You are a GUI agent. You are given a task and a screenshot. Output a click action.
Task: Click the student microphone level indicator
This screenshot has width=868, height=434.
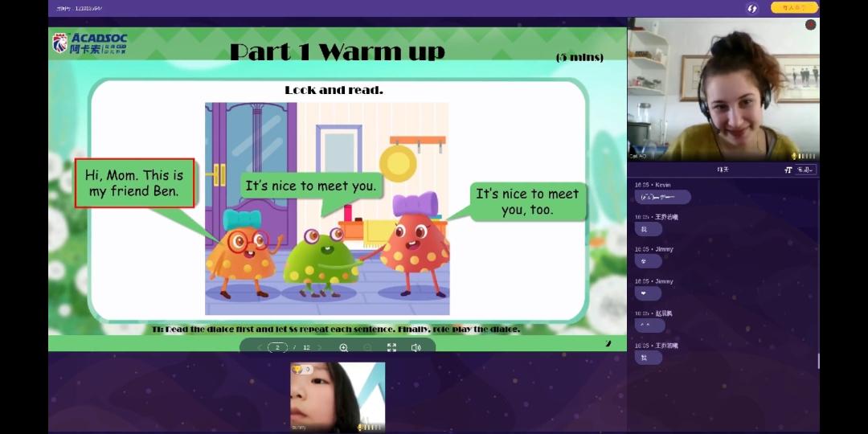tap(371, 428)
